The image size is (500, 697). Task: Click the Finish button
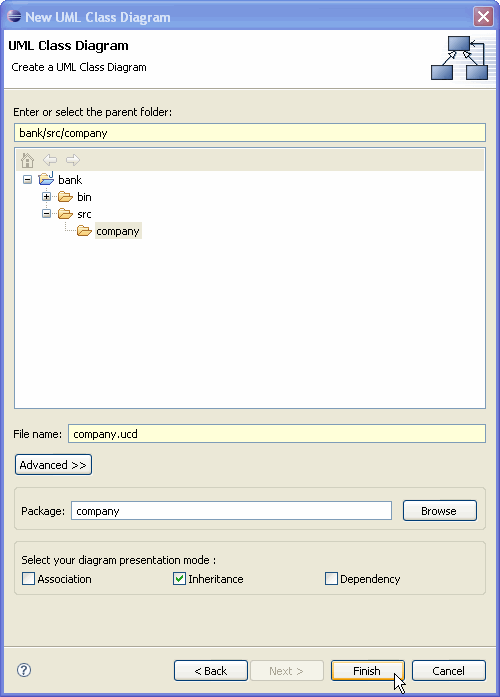pyautogui.click(x=368, y=670)
